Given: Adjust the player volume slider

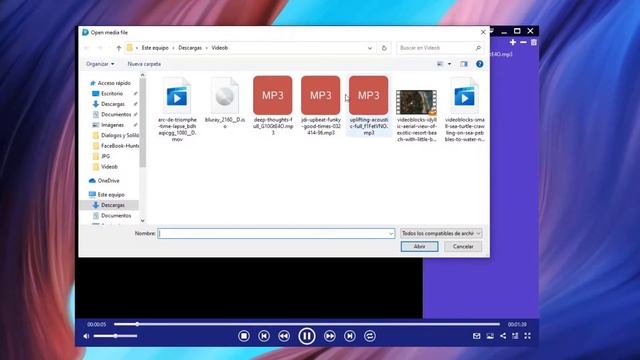Looking at the screenshot, I should 116,336.
